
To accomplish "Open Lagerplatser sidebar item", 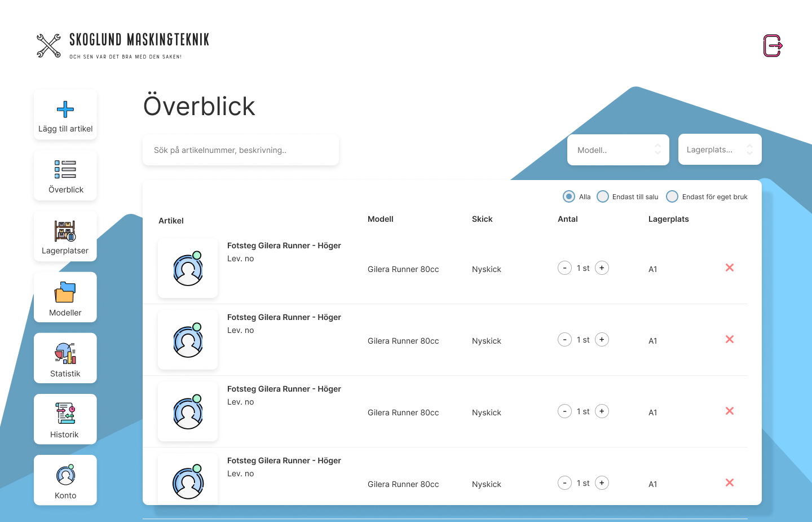I will click(x=65, y=236).
